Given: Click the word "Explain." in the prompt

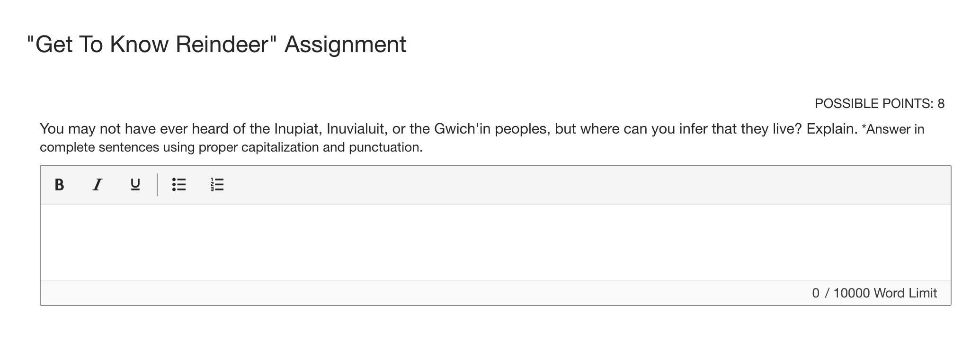Looking at the screenshot, I should [832, 129].
